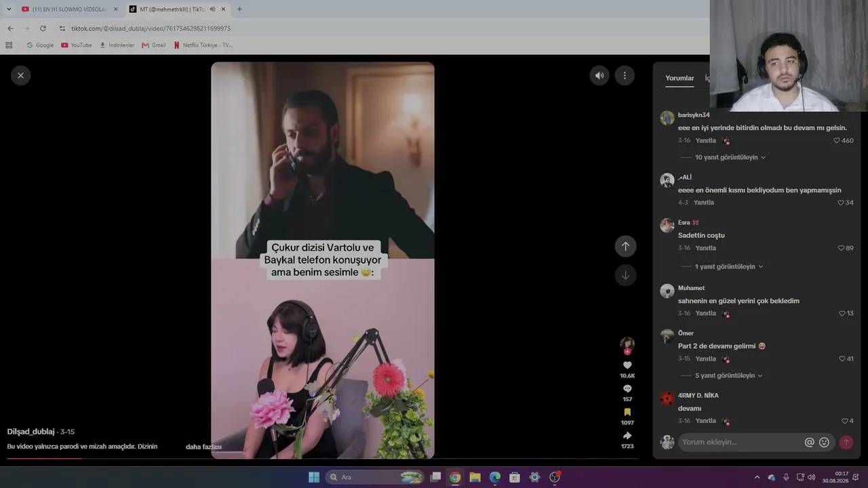Image resolution: width=868 pixels, height=488 pixels.
Task: Launch Microsoft Edge from the taskbar
Action: click(495, 477)
